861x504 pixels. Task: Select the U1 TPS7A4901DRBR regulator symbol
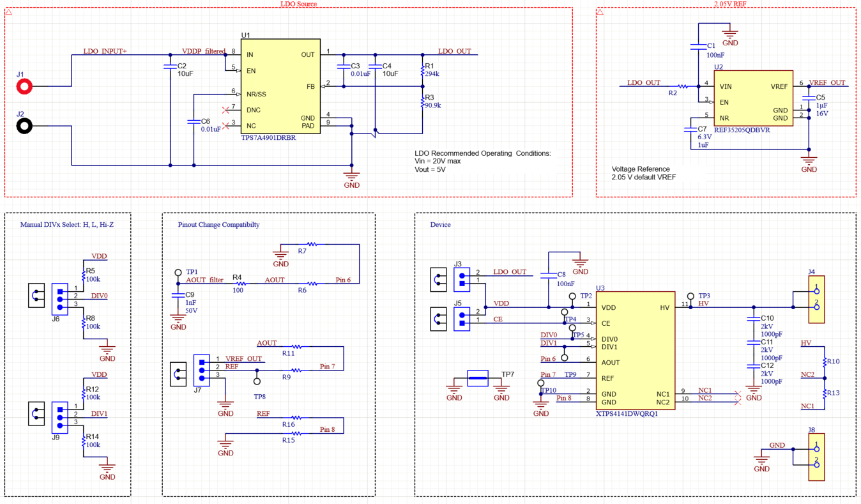click(x=280, y=86)
